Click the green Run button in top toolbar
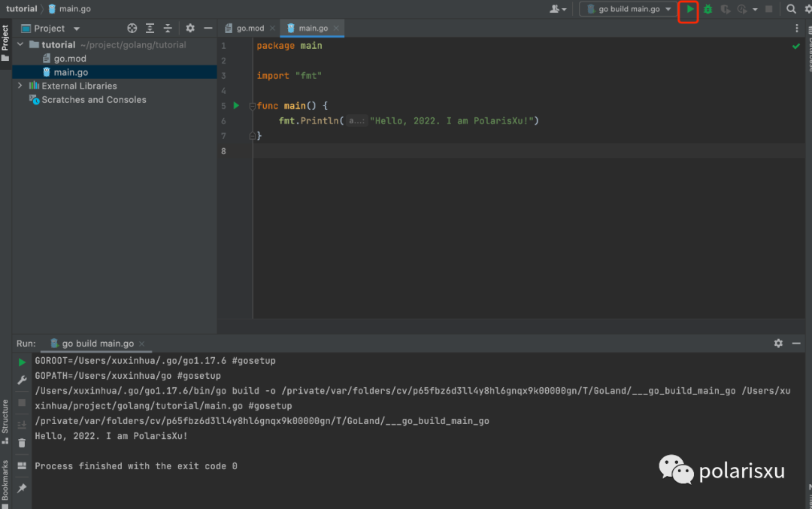812x509 pixels. (x=689, y=10)
